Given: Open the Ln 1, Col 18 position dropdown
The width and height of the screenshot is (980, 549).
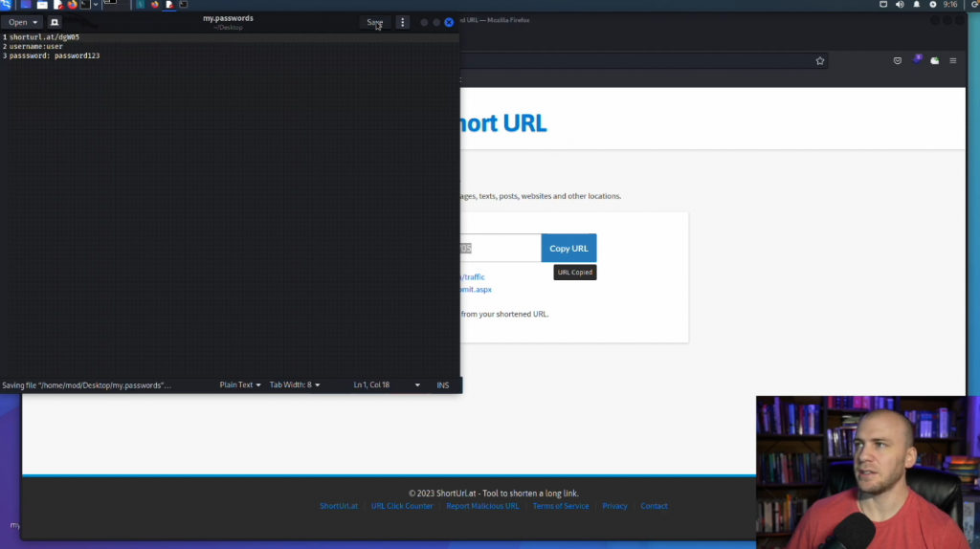Looking at the screenshot, I should [x=387, y=384].
